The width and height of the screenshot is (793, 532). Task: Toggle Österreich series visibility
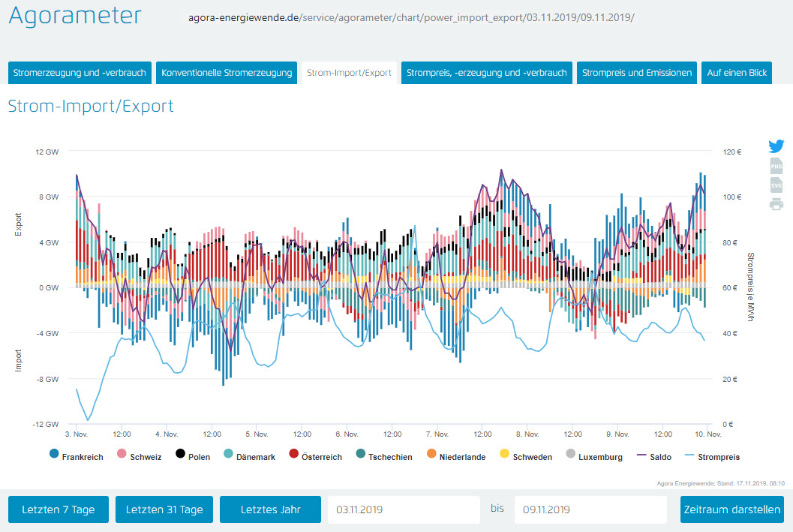pyautogui.click(x=315, y=456)
